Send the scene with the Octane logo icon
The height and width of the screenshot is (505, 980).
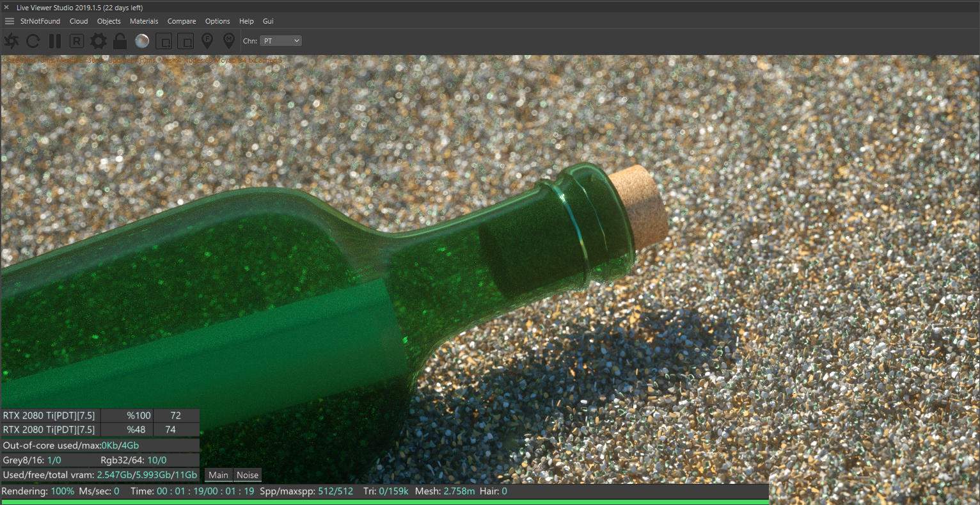(12, 41)
